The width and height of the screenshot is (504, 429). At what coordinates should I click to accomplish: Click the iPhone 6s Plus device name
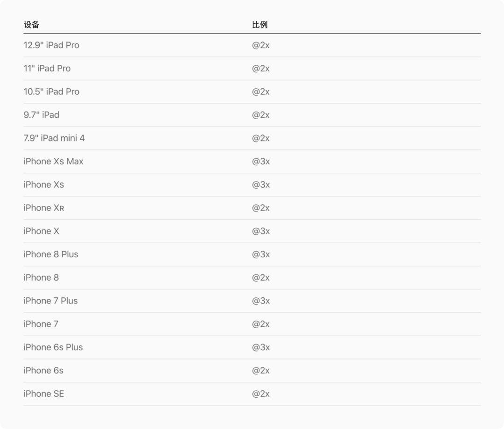53,347
